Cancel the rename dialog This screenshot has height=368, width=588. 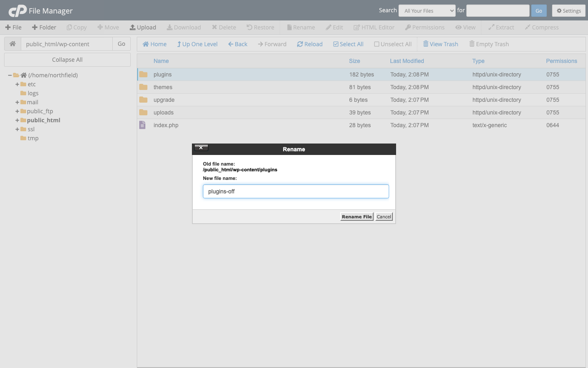click(x=384, y=217)
